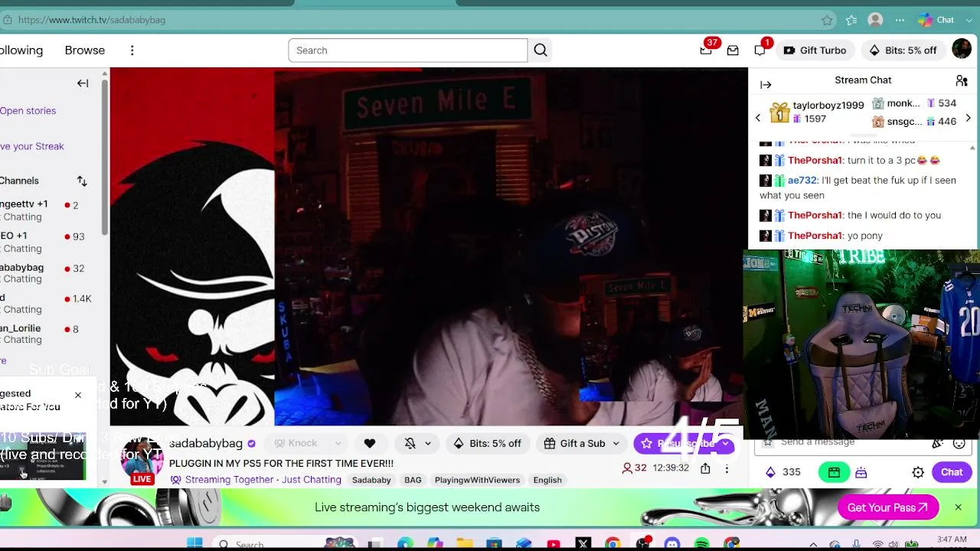Click Bits: 5% off in top navigation
This screenshot has height=551, width=980.
(903, 51)
